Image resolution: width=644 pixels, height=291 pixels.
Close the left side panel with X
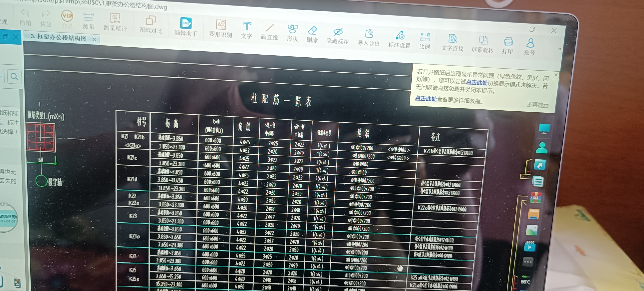[15, 37]
